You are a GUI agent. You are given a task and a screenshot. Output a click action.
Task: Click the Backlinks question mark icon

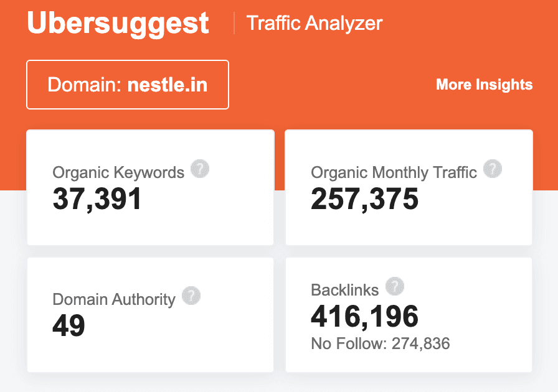395,287
